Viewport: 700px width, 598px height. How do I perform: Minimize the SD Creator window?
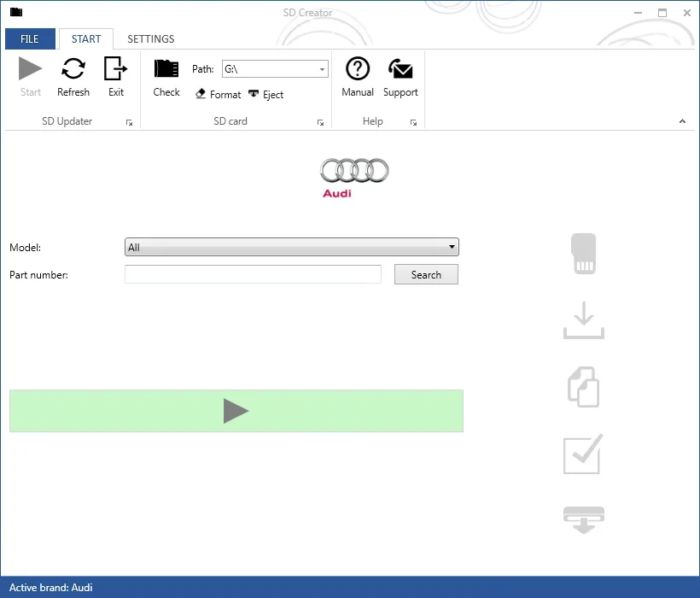point(638,13)
